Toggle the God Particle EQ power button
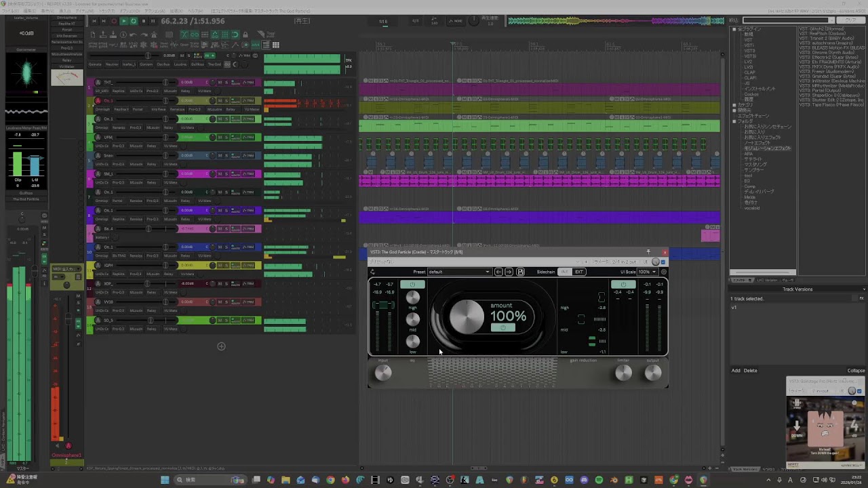The height and width of the screenshot is (488, 868). click(x=412, y=285)
